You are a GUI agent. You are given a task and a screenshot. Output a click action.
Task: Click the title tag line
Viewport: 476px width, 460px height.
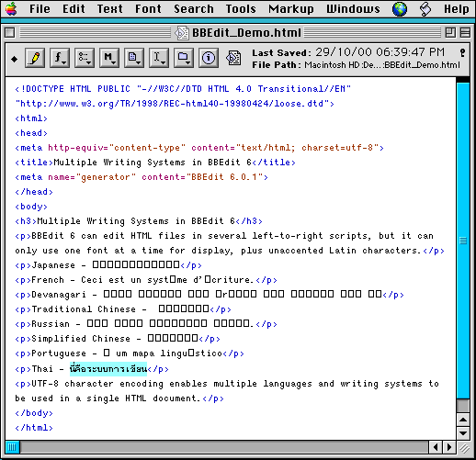tap(155, 163)
